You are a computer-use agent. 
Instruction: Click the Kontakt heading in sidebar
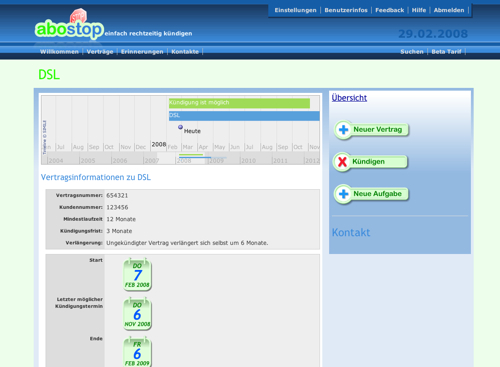coord(351,232)
